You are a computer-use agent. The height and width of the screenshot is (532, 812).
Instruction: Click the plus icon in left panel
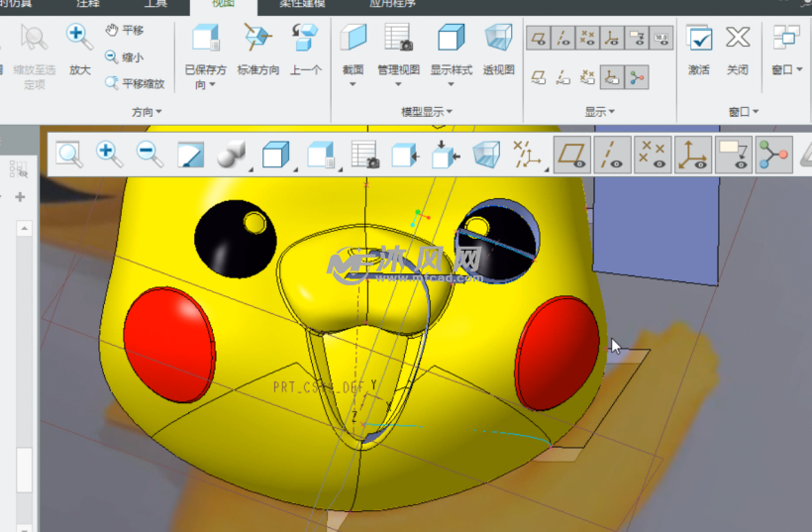(20, 197)
